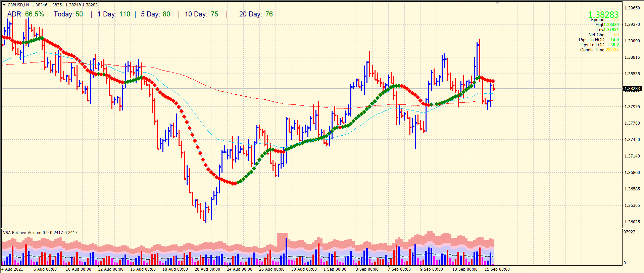Click the 97922 volume scale value
Viewport: 644px width, 273px height.
(x=629, y=232)
